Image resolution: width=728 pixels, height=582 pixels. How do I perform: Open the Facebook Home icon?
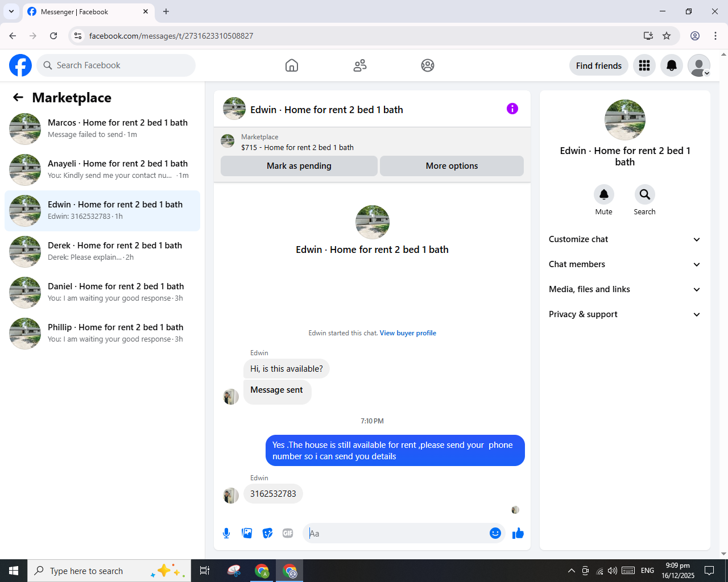point(292,65)
